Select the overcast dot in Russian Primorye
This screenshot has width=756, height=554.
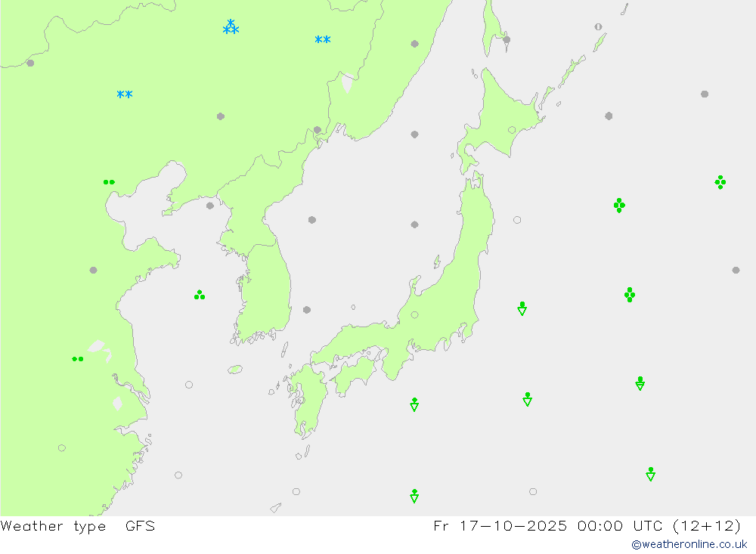[414, 44]
